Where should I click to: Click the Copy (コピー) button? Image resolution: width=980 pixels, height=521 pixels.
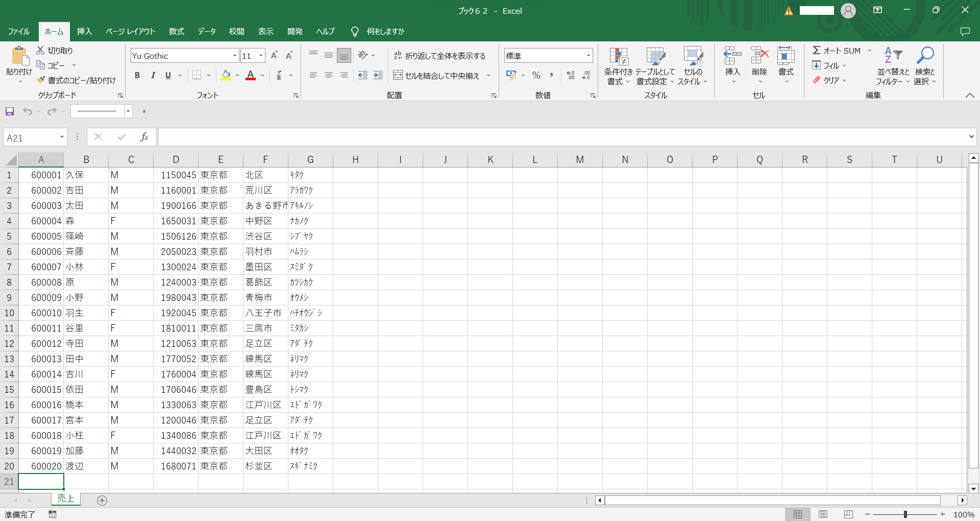click(51, 65)
